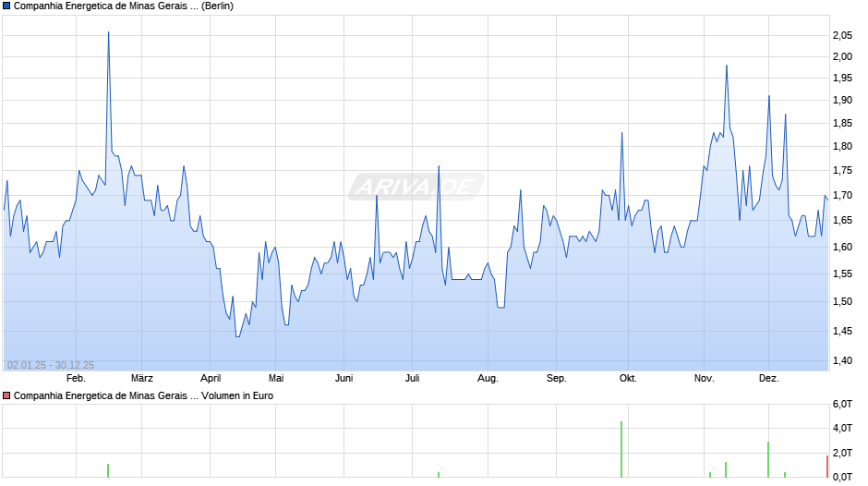Click the tallest green volume bar in October

tap(621, 449)
